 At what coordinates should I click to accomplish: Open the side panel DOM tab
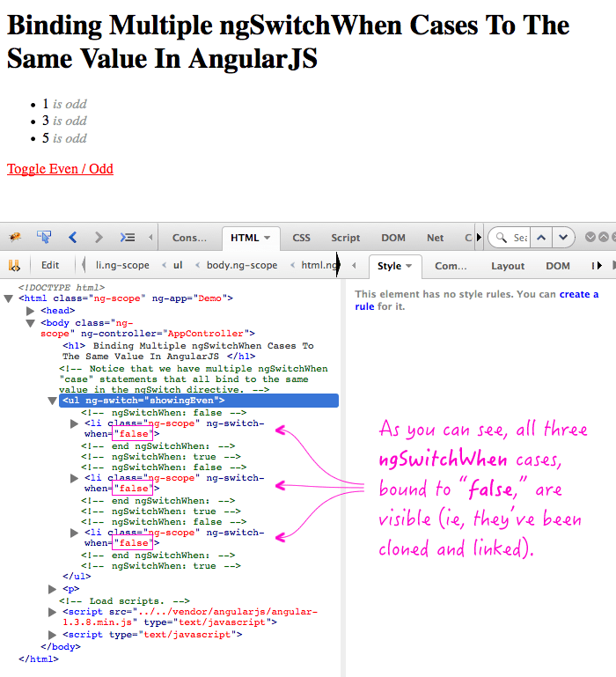click(x=558, y=266)
